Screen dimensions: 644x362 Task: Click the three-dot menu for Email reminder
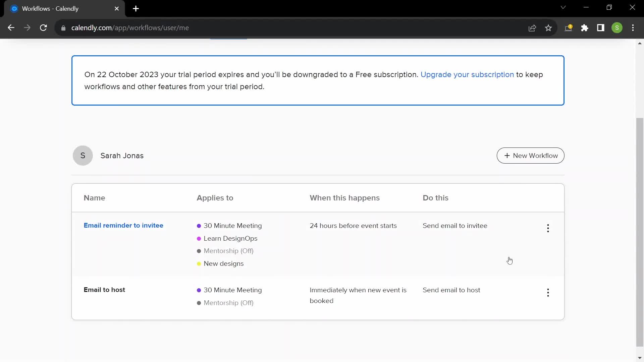[x=548, y=228]
